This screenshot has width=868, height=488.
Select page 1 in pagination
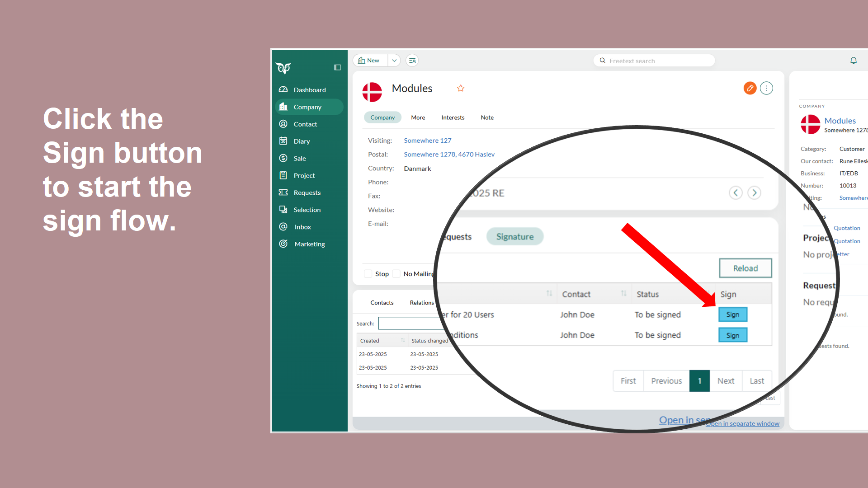(699, 381)
